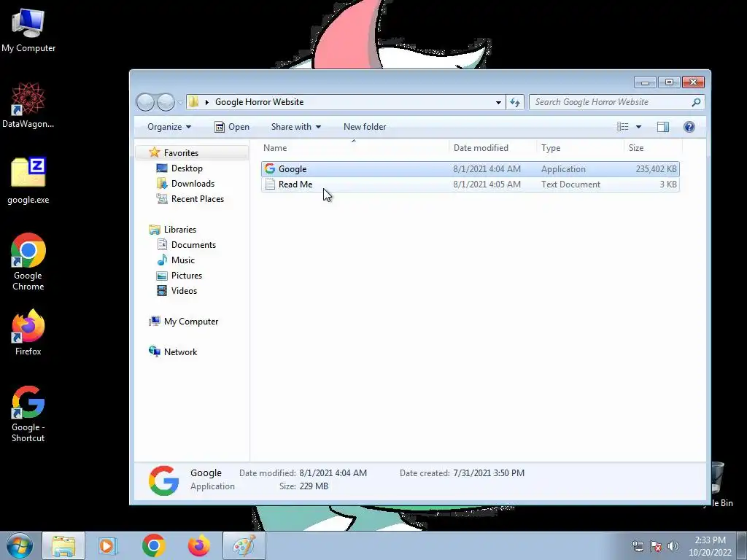
Task: Sort by the Type column header
Action: [580, 147]
